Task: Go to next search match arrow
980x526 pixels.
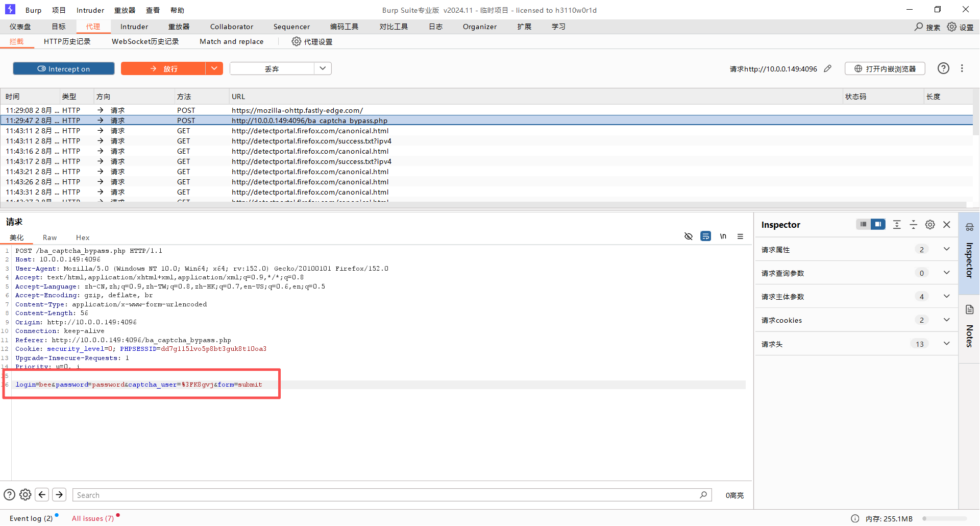Action: click(59, 495)
